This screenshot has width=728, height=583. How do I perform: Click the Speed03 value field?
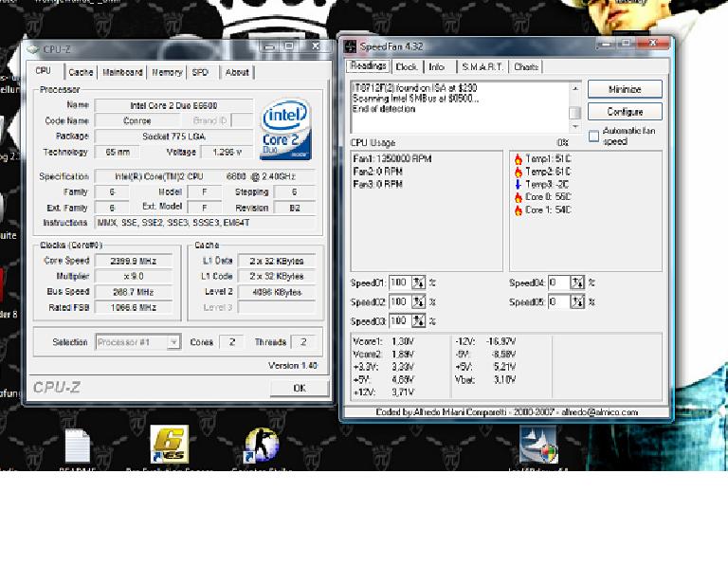pyautogui.click(x=400, y=320)
